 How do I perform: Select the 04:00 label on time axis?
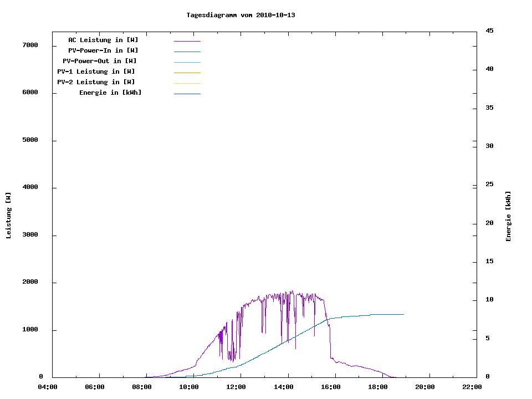(x=48, y=387)
